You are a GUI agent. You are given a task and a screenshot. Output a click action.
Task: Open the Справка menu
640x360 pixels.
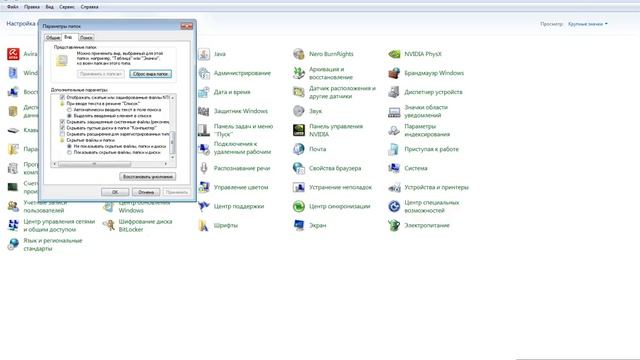click(89, 7)
